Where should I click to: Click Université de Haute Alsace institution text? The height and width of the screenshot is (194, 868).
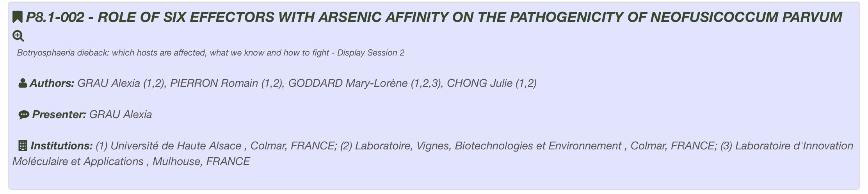coord(176,146)
